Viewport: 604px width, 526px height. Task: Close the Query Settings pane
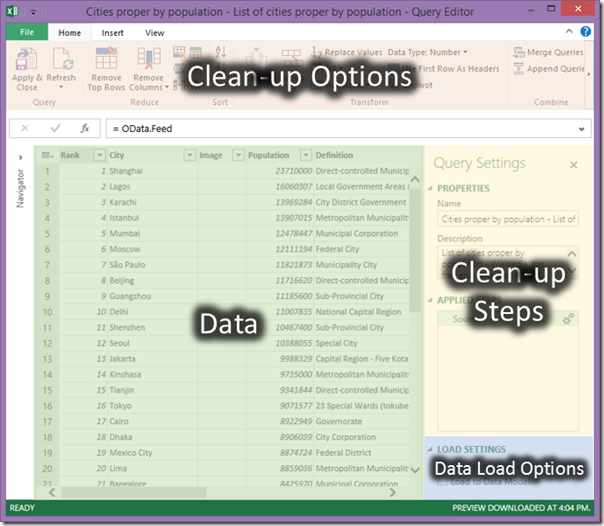coord(573,165)
